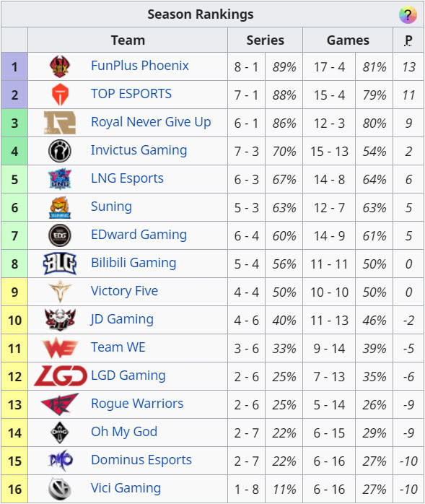Click the LNG Esports logo

tap(60, 179)
